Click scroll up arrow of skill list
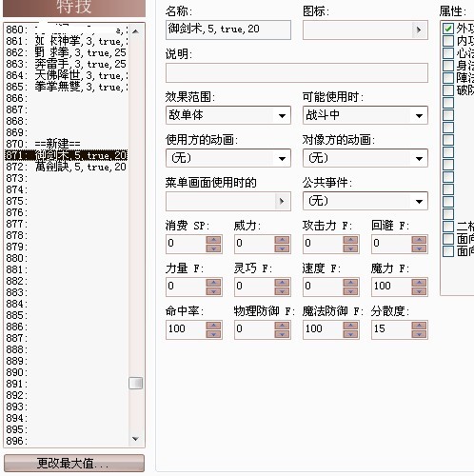 (x=135, y=31)
